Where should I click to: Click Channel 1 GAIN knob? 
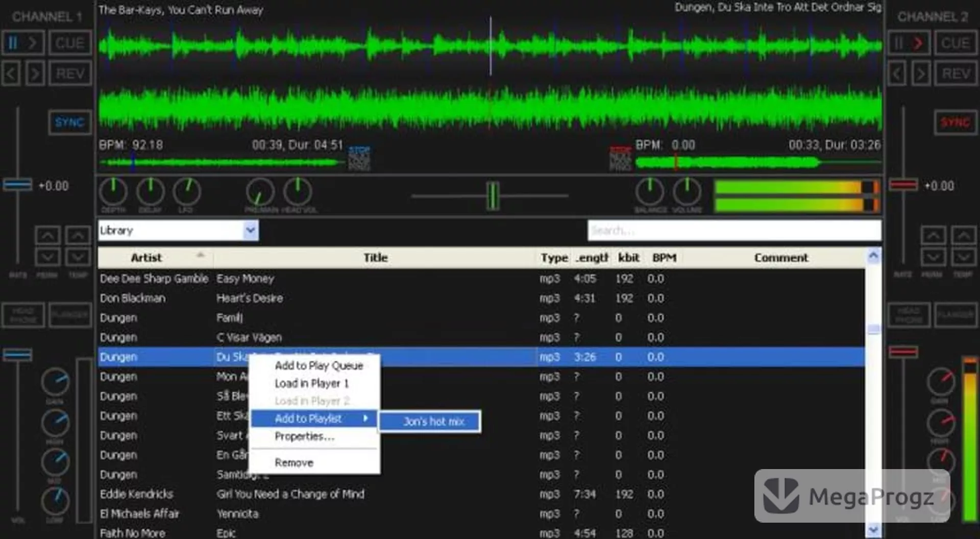pyautogui.click(x=55, y=381)
